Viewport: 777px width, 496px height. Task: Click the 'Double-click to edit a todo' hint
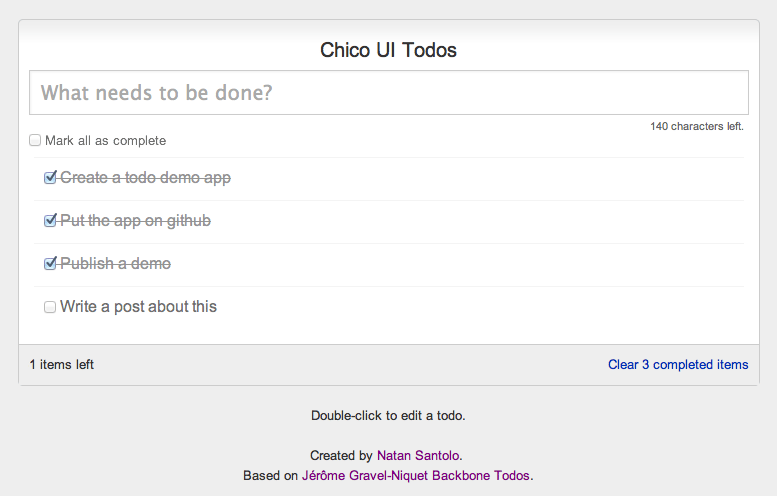(x=388, y=416)
